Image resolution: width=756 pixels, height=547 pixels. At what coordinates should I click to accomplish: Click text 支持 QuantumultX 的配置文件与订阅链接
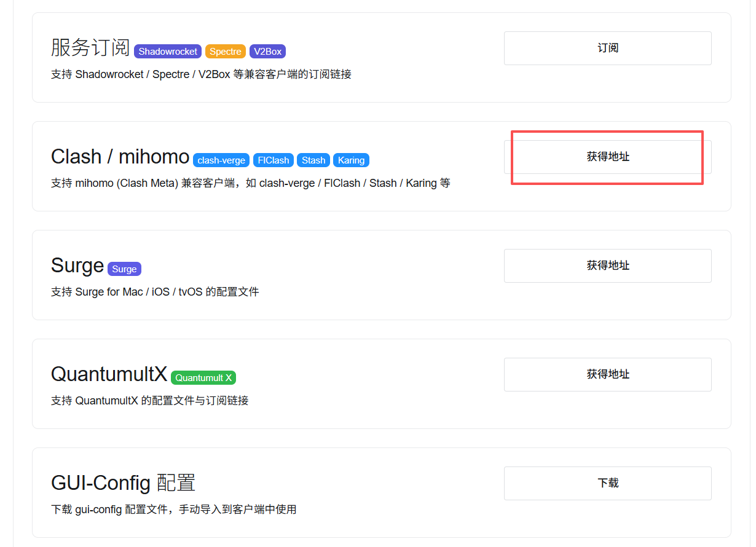coord(149,401)
